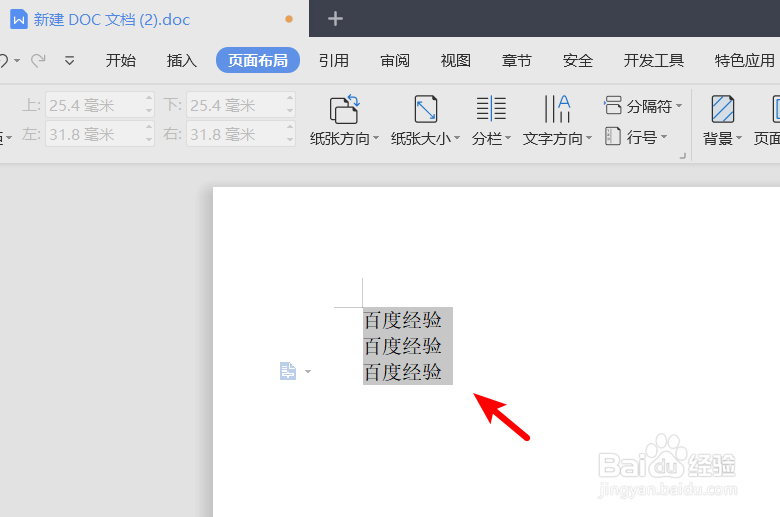Viewport: 780px width, 517px height.
Task: Click the 背景 background icon
Action: 722,109
